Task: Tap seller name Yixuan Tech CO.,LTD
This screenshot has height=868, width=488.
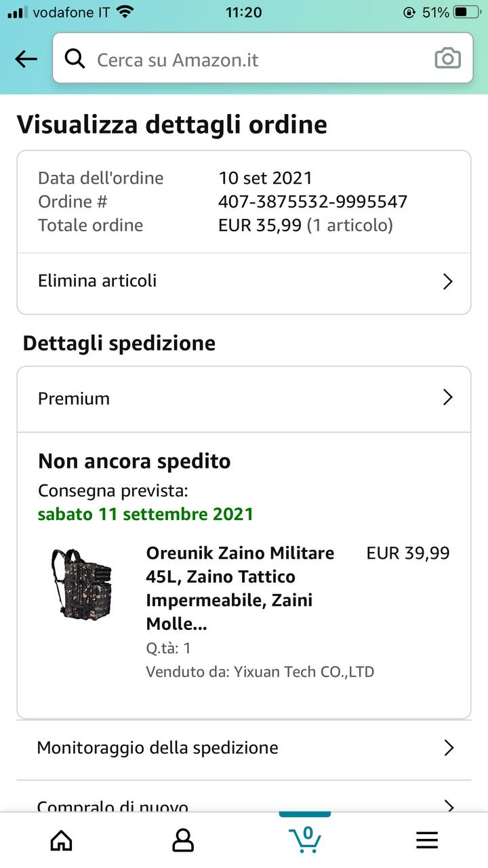Action: [304, 672]
